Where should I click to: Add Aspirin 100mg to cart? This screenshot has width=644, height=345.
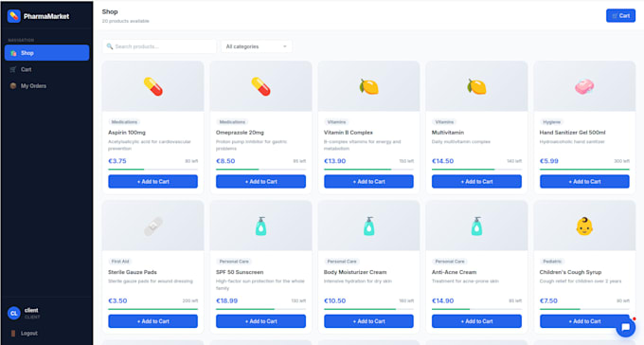pos(152,181)
